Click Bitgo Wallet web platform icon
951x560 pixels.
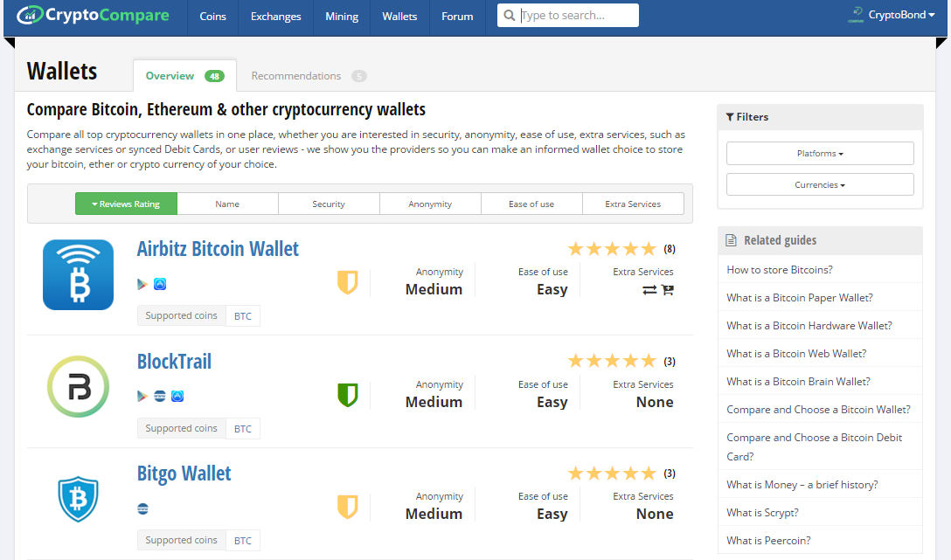142,508
